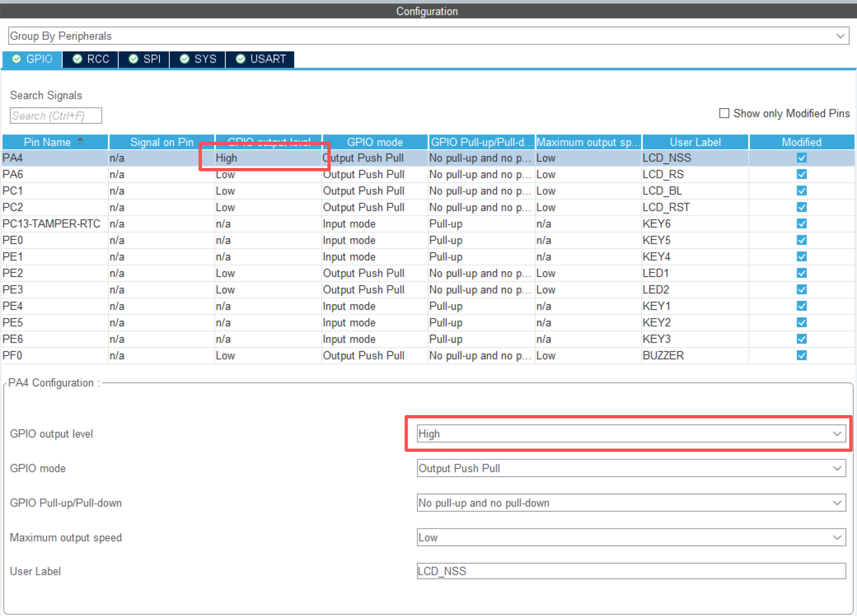
Task: Open the Maximum output speed dropdown
Action: pyautogui.click(x=631, y=537)
